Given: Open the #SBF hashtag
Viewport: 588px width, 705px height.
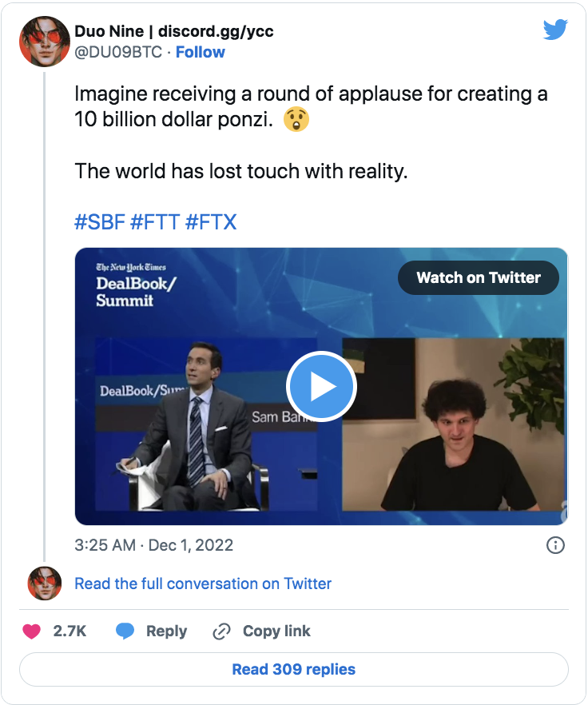Looking at the screenshot, I should point(100,221).
